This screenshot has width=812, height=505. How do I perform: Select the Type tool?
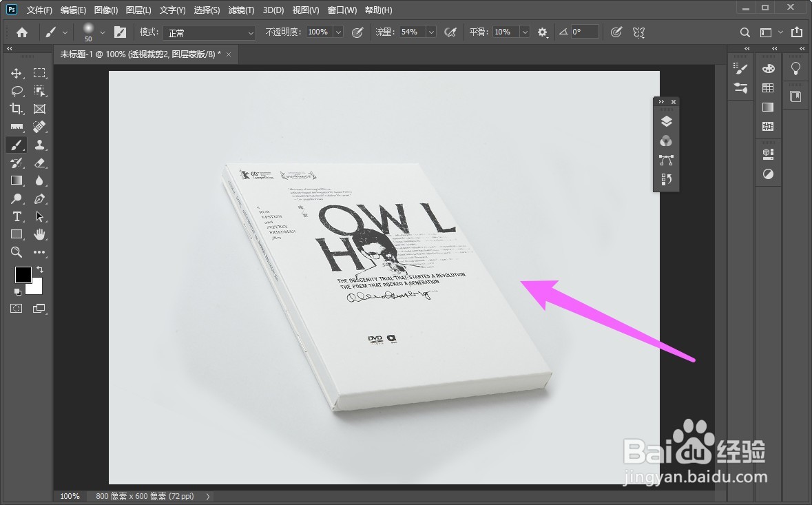click(17, 216)
